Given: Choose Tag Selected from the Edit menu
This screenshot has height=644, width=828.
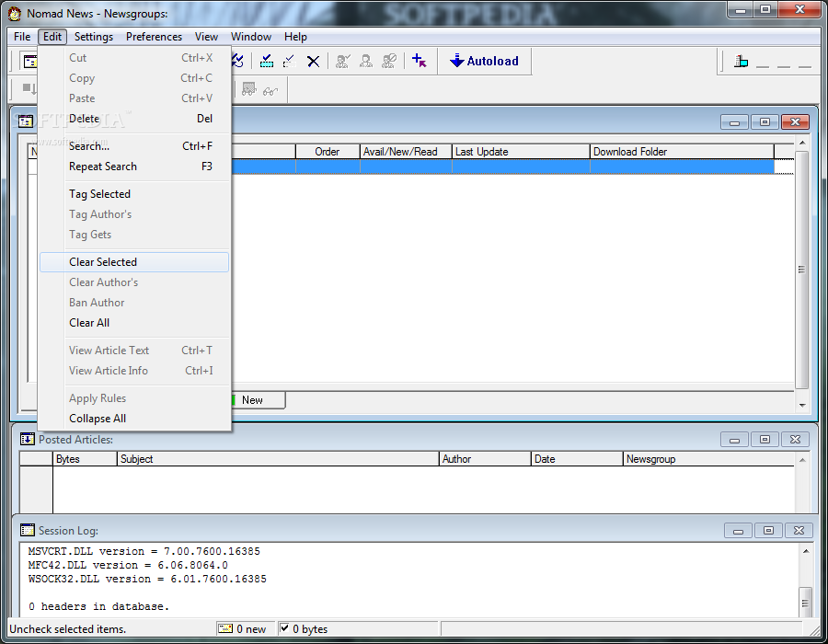Looking at the screenshot, I should tap(134, 194).
